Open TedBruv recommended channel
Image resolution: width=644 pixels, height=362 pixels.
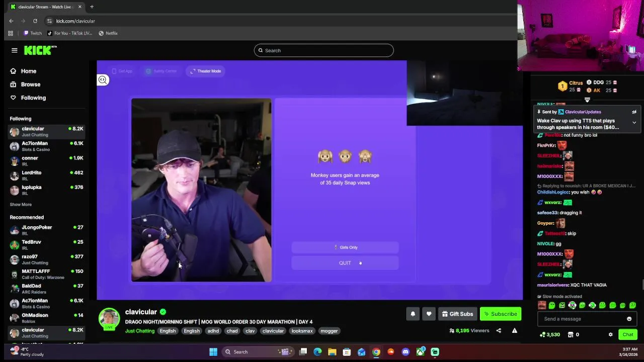47,245
